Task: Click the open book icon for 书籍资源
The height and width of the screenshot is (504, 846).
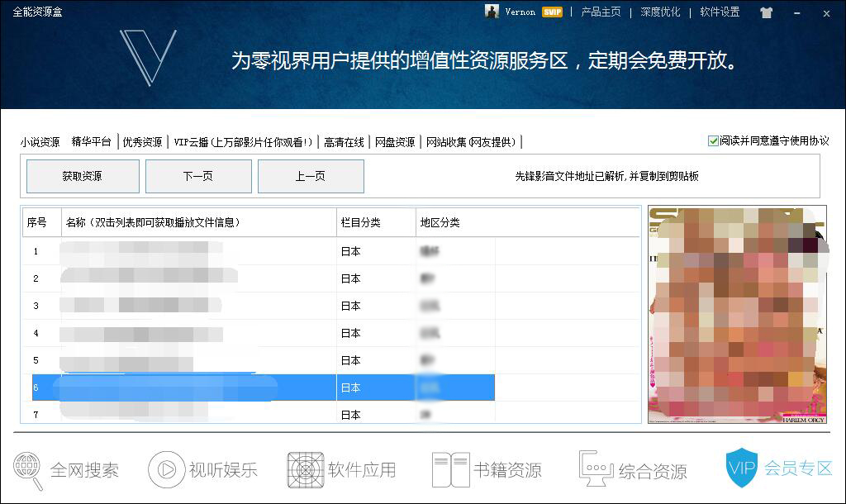Action: (450, 469)
